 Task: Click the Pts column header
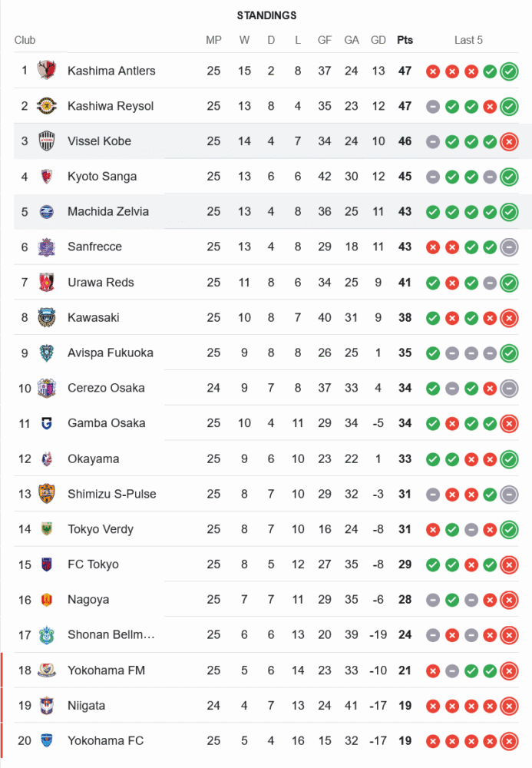405,40
